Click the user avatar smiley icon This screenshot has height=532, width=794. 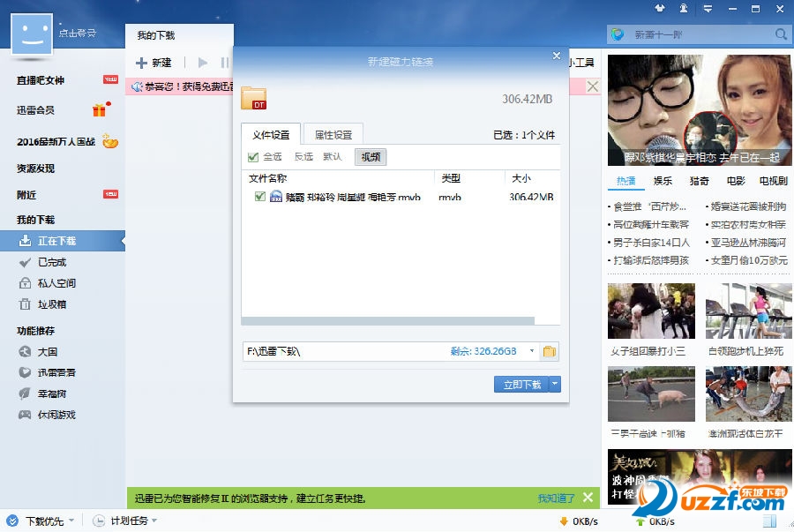pos(32,34)
